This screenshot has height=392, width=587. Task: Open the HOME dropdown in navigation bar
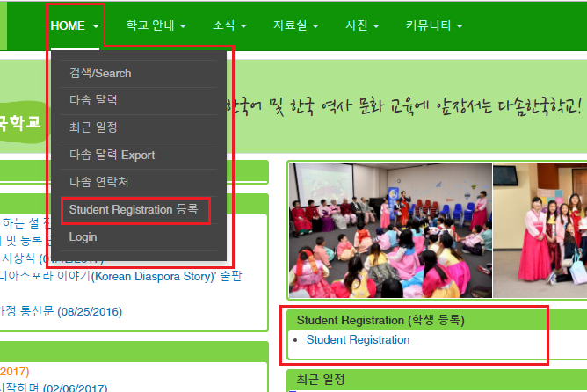74,26
